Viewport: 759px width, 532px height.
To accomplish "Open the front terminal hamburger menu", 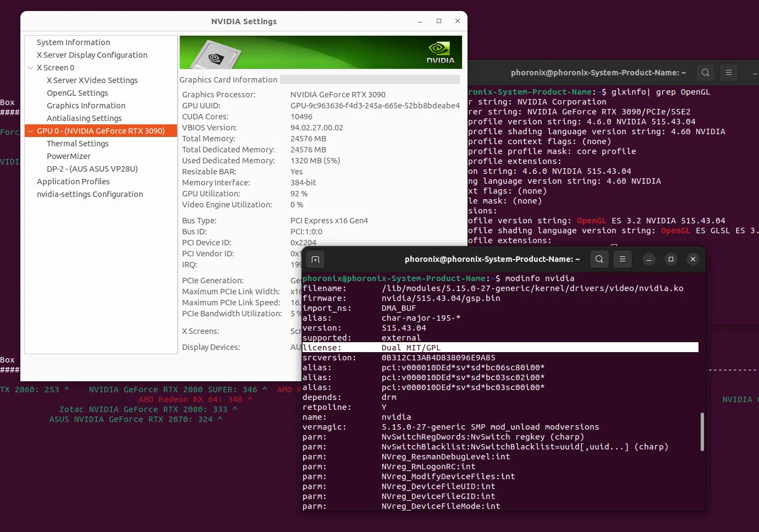I will click(623, 259).
